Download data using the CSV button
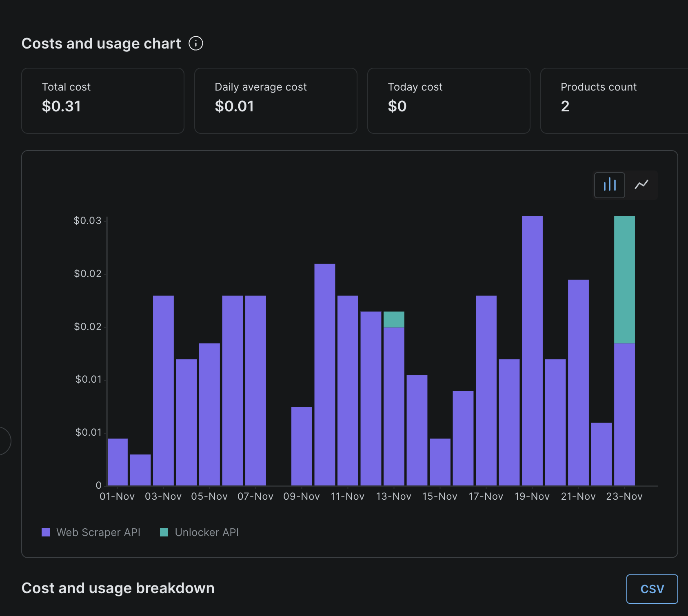The image size is (688, 616). [652, 589]
